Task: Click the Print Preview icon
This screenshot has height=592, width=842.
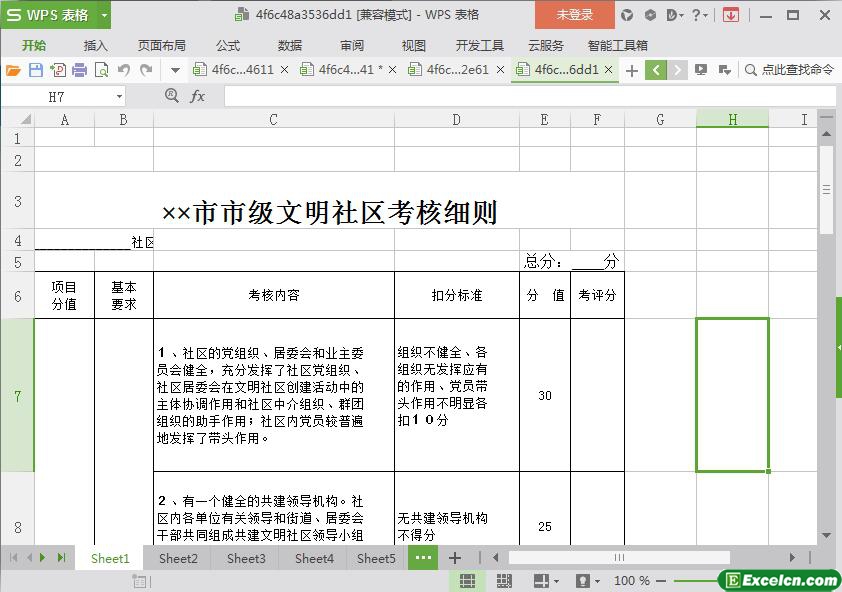Action: pos(102,70)
